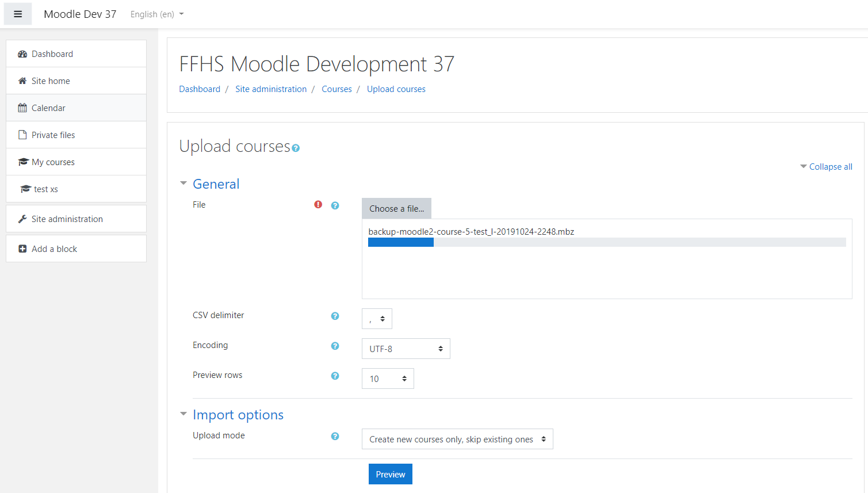Open the CSV delimiter dropdown
This screenshot has width=868, height=493.
point(377,319)
